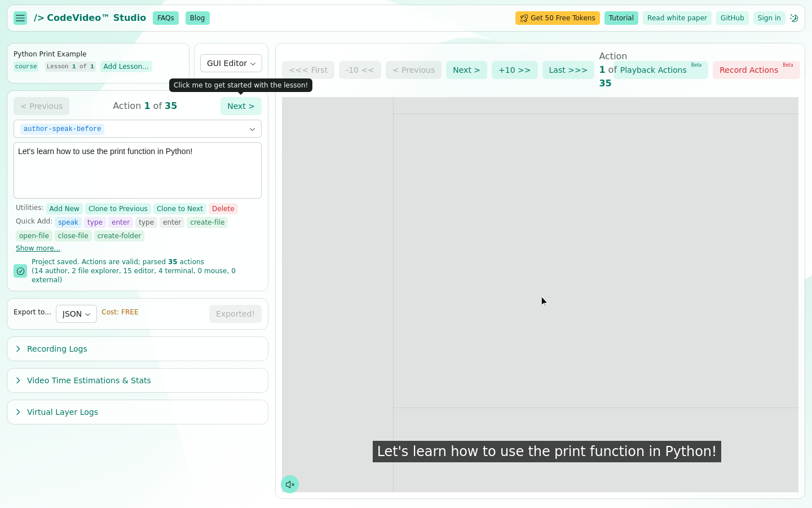
Task: Click Playback Actions button
Action: 661,70
